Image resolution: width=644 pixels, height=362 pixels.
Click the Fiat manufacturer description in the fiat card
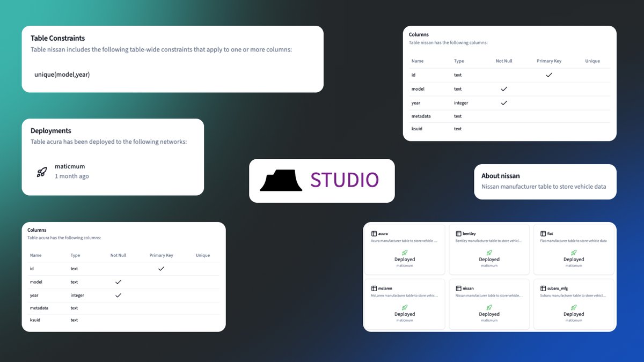pyautogui.click(x=574, y=241)
